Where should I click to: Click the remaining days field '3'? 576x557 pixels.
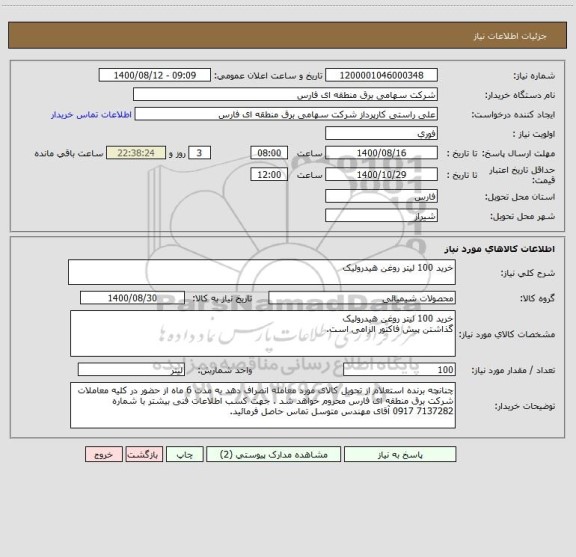pos(199,153)
